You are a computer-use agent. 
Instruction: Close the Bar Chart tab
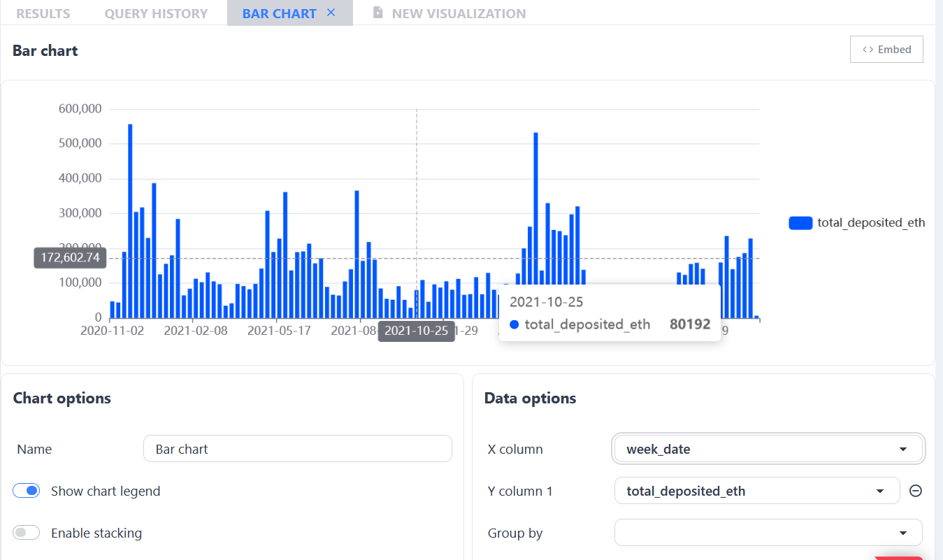331,13
